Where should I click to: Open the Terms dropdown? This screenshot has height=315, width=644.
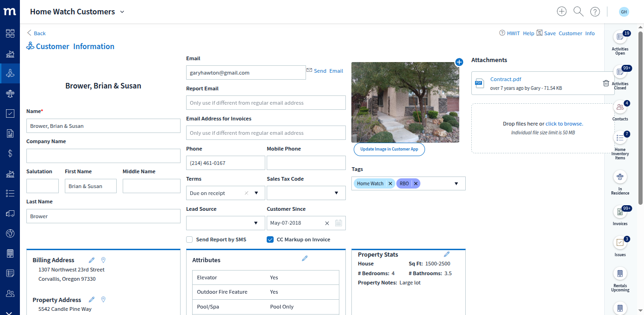pos(256,193)
